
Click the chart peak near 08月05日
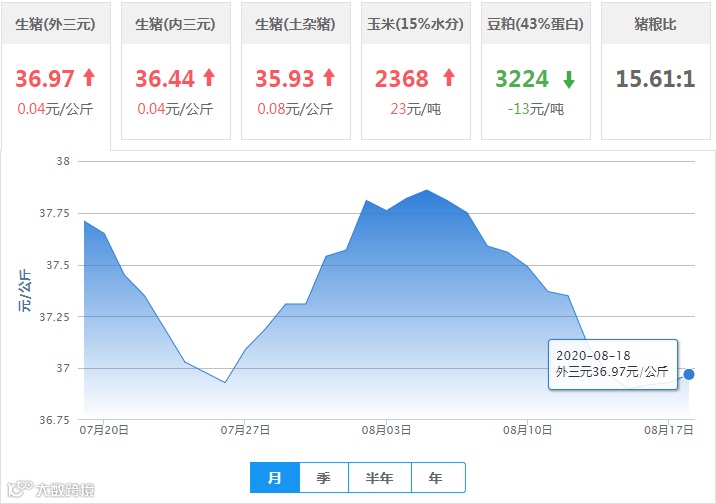tap(427, 190)
